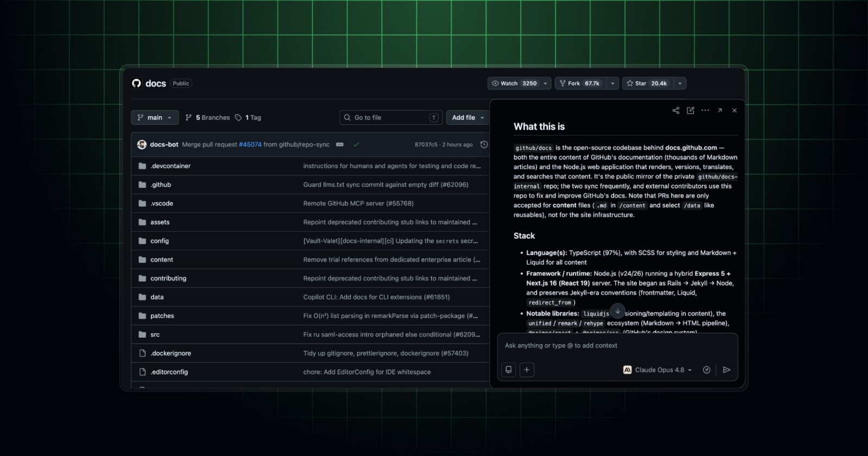Open the Star list dropdown arrow
The width and height of the screenshot is (868, 456).
click(680, 84)
